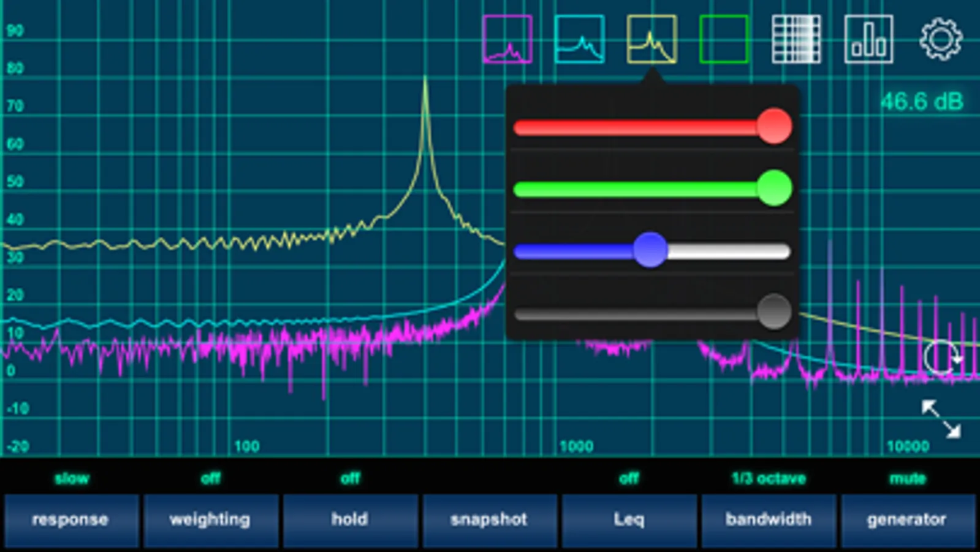Click the 10000 frequency axis label
The height and width of the screenshot is (552, 980).
pyautogui.click(x=908, y=447)
